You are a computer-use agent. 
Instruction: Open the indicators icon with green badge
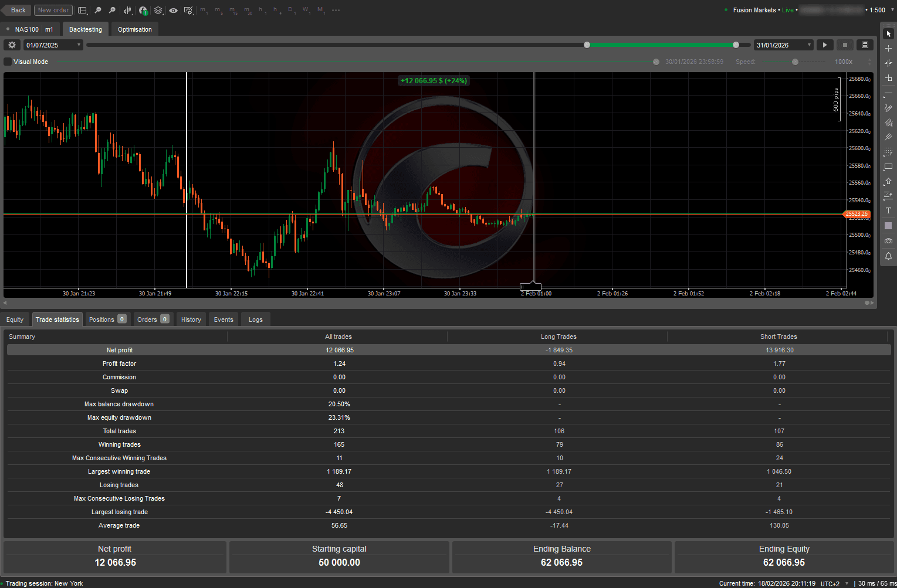coord(143,10)
